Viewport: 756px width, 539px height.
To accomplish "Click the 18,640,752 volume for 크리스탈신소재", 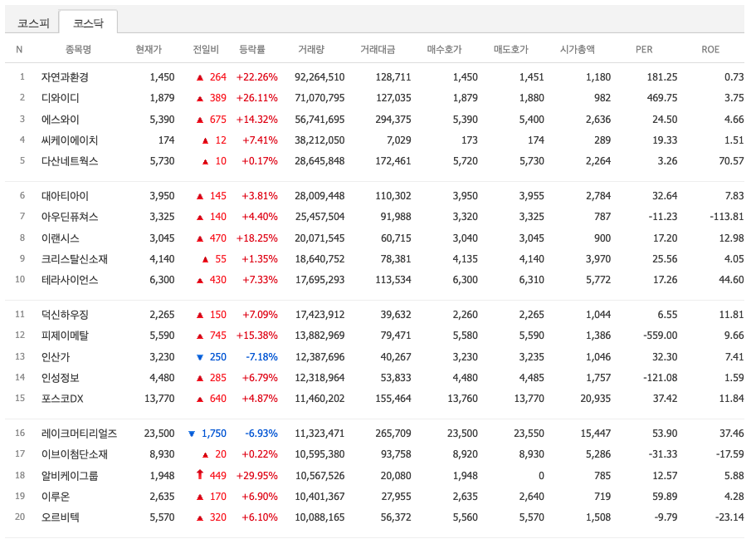I will click(319, 258).
